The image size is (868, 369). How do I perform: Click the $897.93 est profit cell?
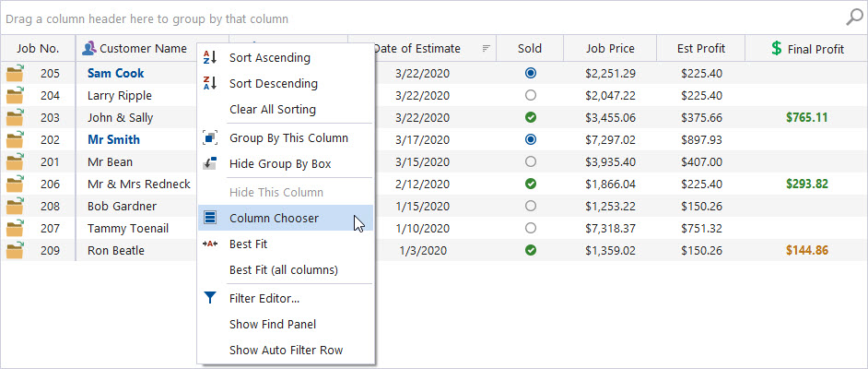click(701, 139)
